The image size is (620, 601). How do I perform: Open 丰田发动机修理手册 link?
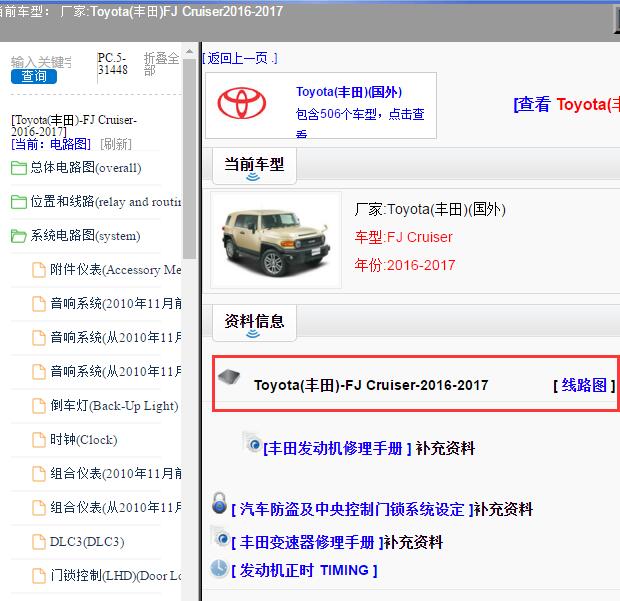tap(338, 449)
